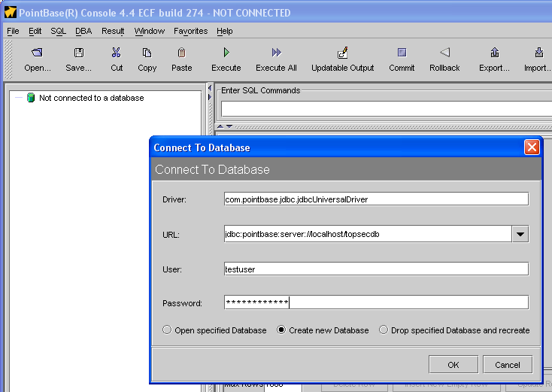This screenshot has width=552, height=392.
Task: Open the Result menu
Action: click(x=113, y=32)
